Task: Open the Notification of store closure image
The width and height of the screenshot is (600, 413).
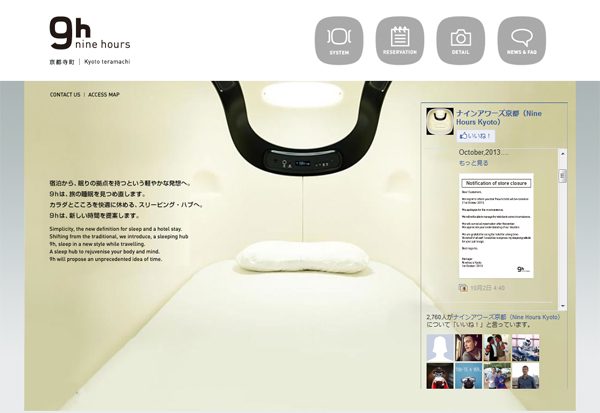Action: pyautogui.click(x=496, y=226)
